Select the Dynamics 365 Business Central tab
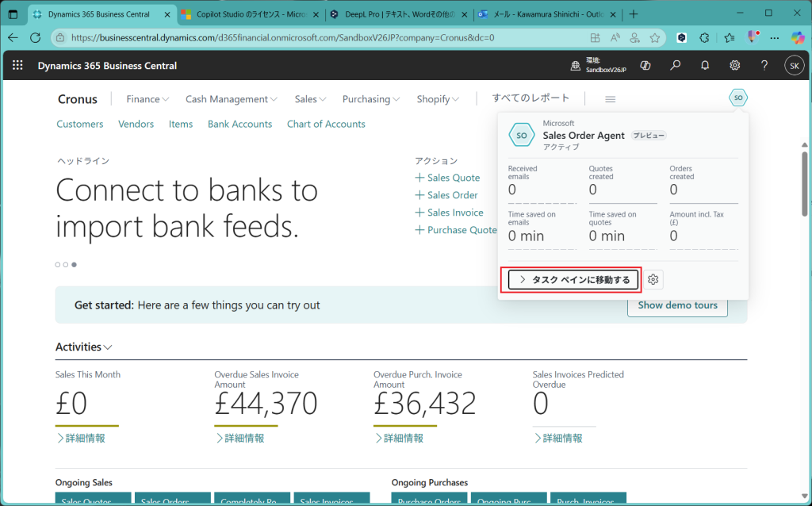 102,14
